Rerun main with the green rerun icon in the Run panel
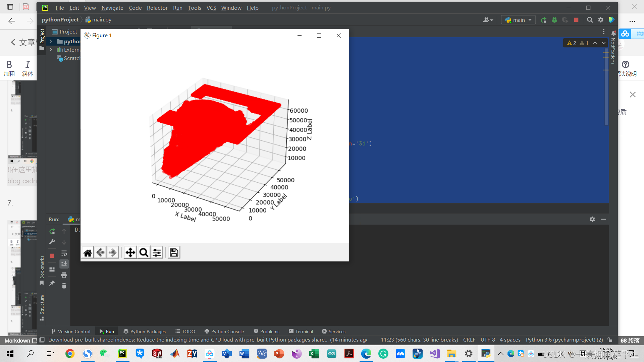Screen dimensions: 644x362 pyautogui.click(x=52, y=231)
